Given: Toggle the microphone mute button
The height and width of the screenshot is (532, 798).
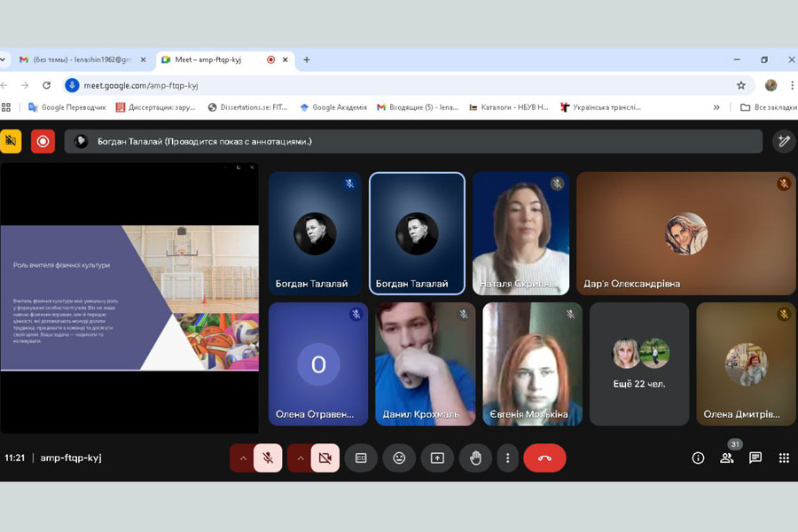Looking at the screenshot, I should coord(268,458).
